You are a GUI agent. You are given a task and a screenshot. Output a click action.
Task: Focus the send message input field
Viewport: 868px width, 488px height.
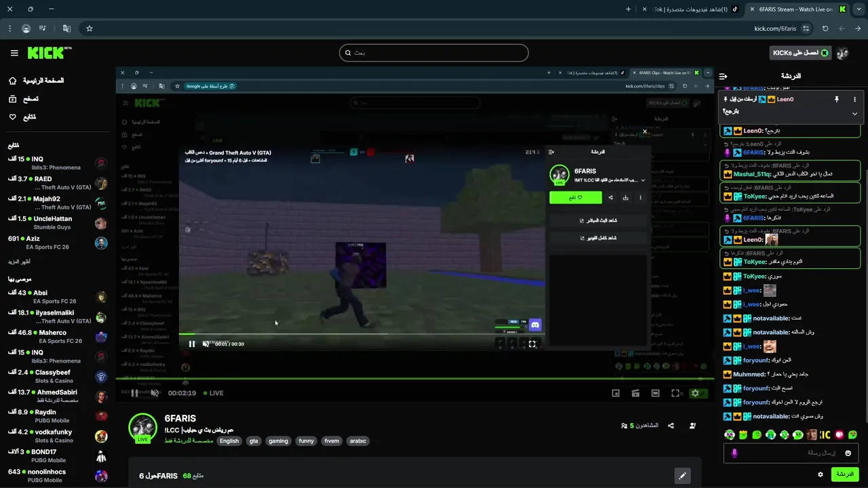click(x=791, y=453)
